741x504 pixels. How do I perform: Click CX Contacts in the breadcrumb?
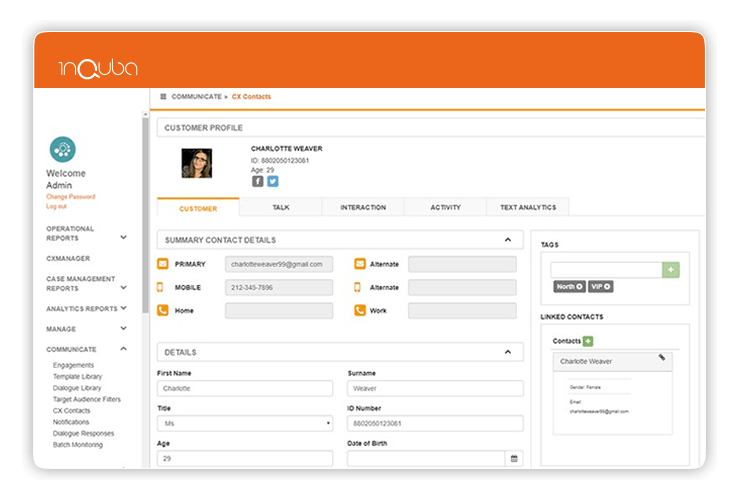point(251,96)
